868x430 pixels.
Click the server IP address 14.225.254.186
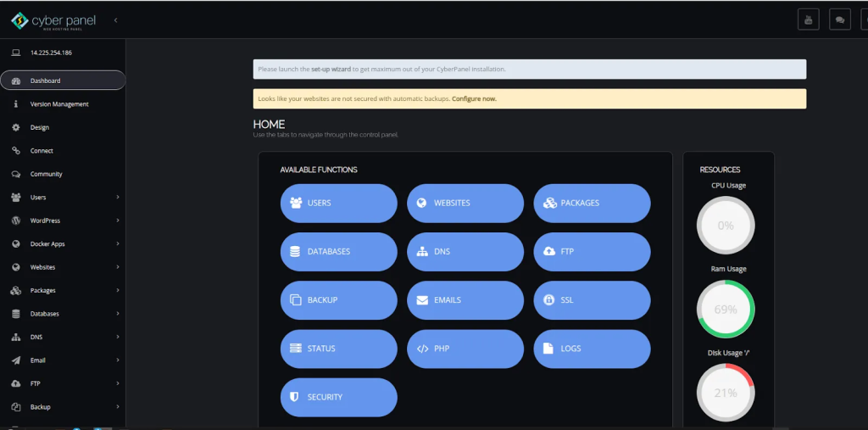(51, 53)
